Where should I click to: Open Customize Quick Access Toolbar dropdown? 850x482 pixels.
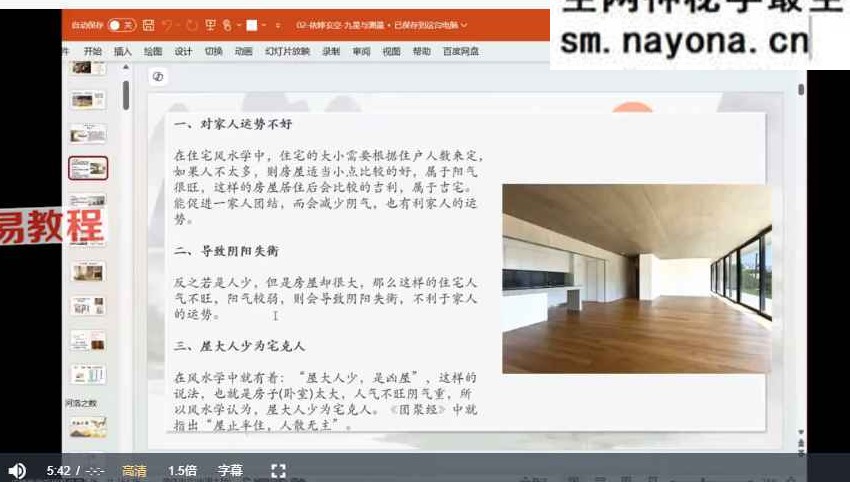[278, 25]
